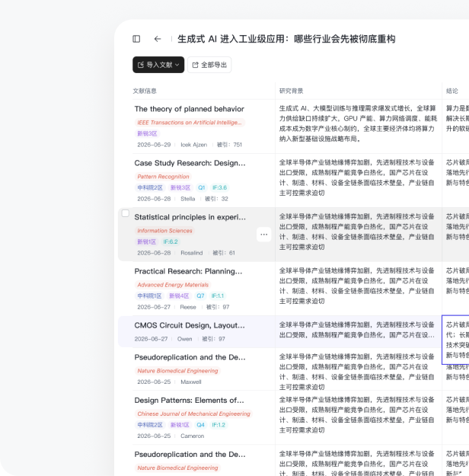Open Design Patterns: Elements of entry
This screenshot has height=476, width=469.
click(189, 401)
